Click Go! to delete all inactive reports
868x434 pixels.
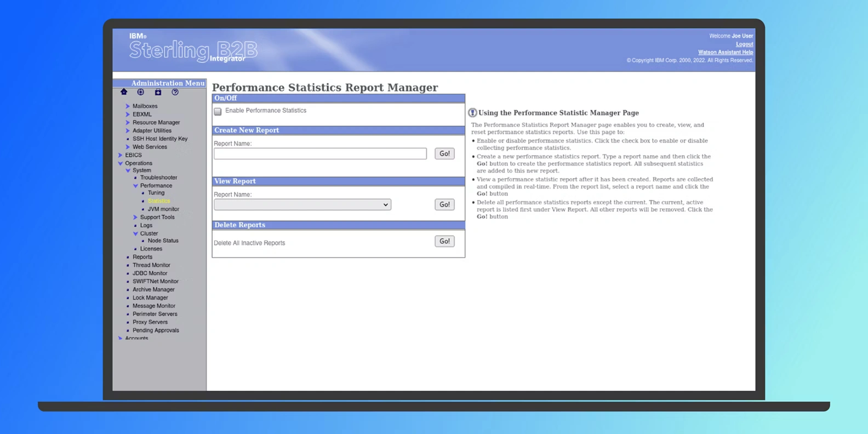click(x=444, y=241)
